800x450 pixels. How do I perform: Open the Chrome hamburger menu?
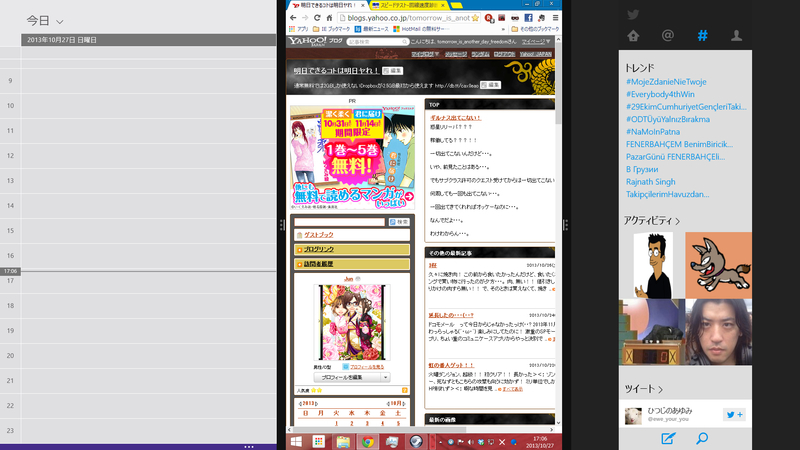pyautogui.click(x=555, y=18)
